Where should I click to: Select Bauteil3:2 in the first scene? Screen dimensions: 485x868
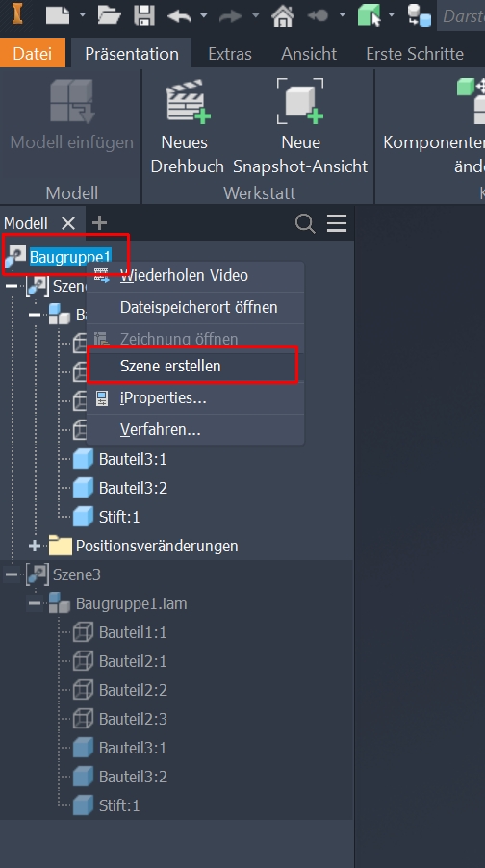pos(133,488)
